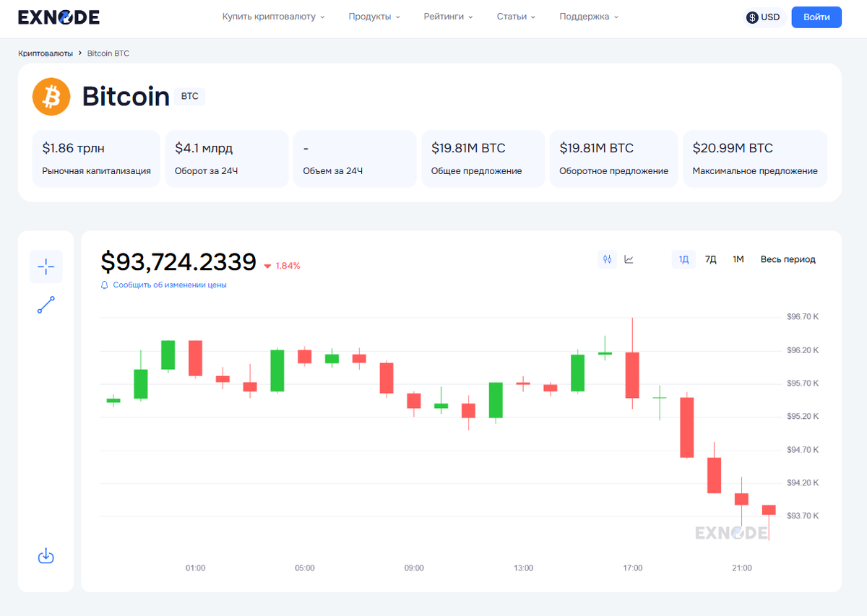The height and width of the screenshot is (616, 867).
Task: Click the EXNODE logo
Action: coord(58,17)
